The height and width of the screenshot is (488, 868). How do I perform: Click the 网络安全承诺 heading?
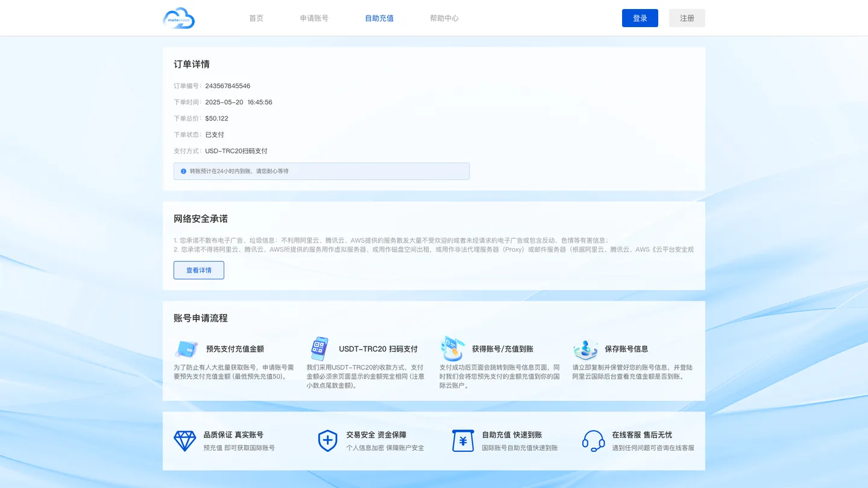click(x=201, y=219)
